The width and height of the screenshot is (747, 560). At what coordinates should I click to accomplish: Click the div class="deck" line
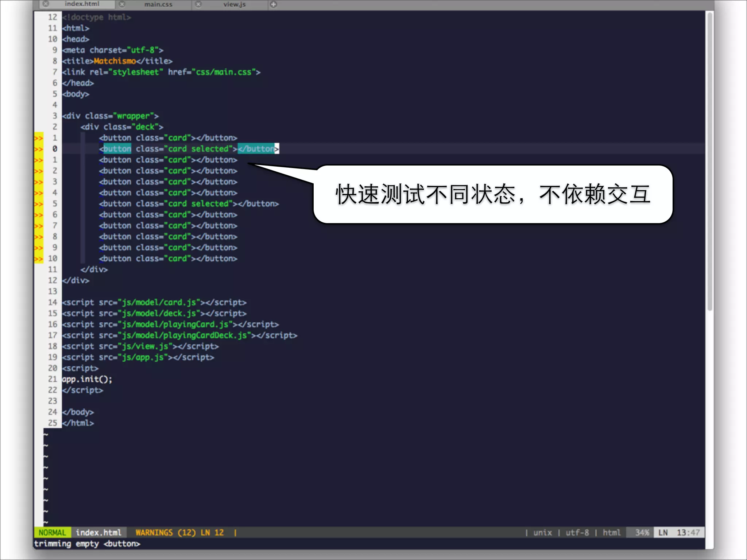122,127
